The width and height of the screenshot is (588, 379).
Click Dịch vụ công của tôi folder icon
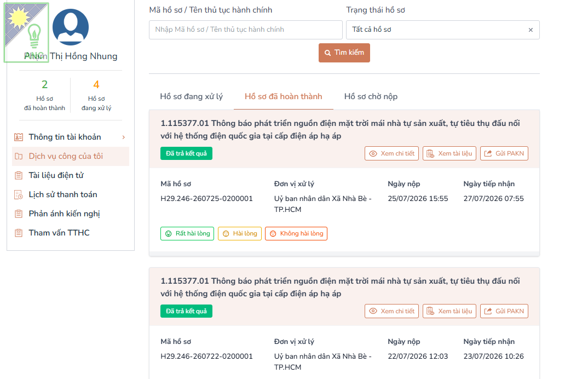click(19, 156)
